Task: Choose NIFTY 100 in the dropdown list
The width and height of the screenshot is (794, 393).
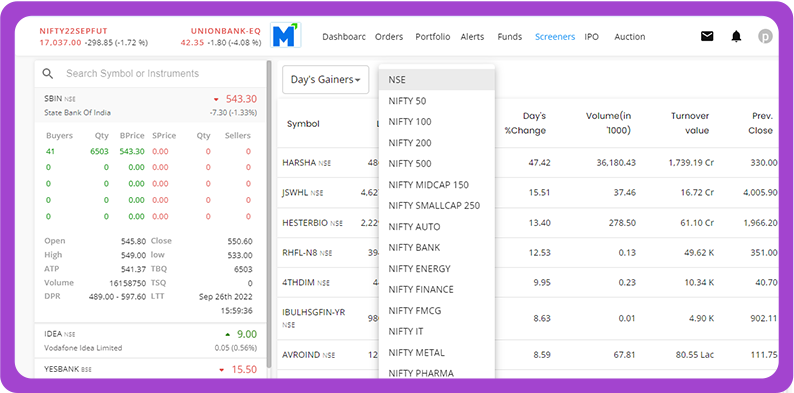Action: (x=436, y=122)
